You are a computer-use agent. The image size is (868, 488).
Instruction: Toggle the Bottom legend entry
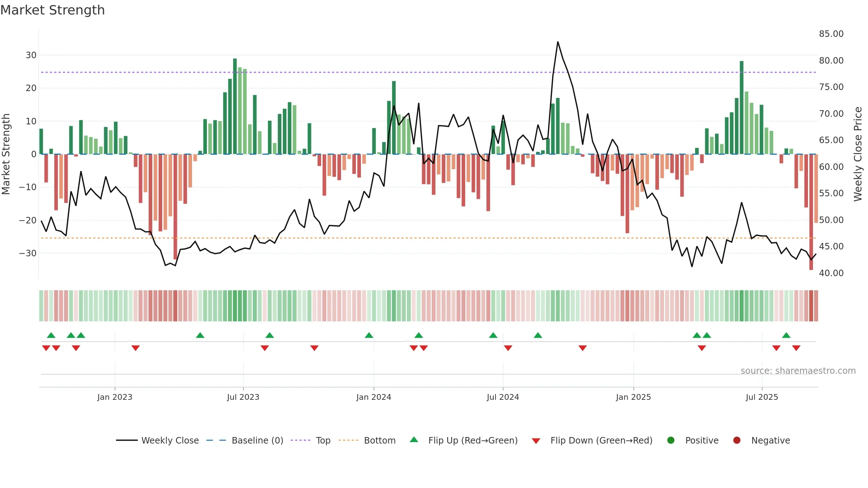[367, 440]
